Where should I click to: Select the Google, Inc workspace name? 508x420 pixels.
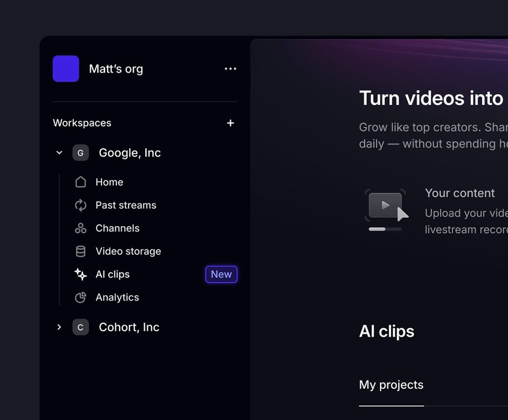[130, 153]
